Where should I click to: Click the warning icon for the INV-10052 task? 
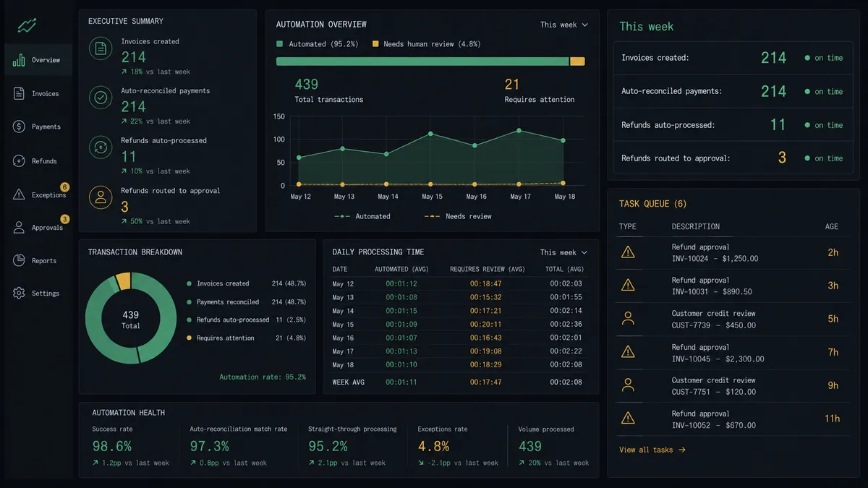[x=628, y=419]
